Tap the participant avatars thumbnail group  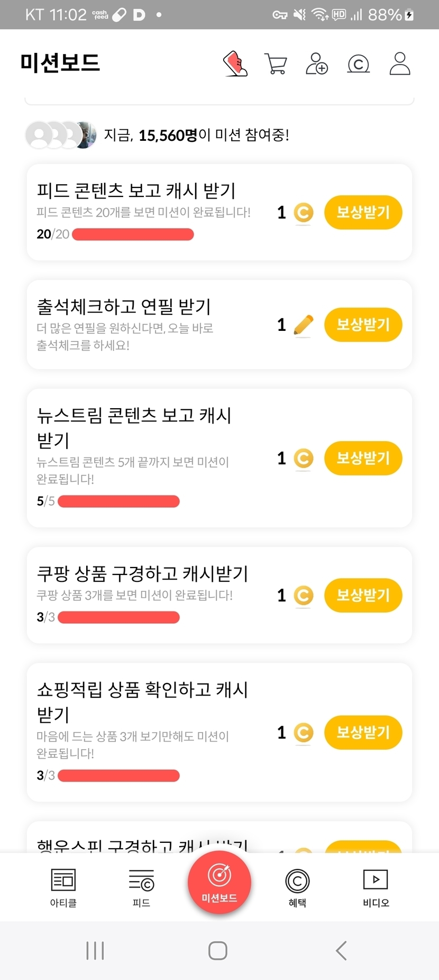tap(61, 135)
